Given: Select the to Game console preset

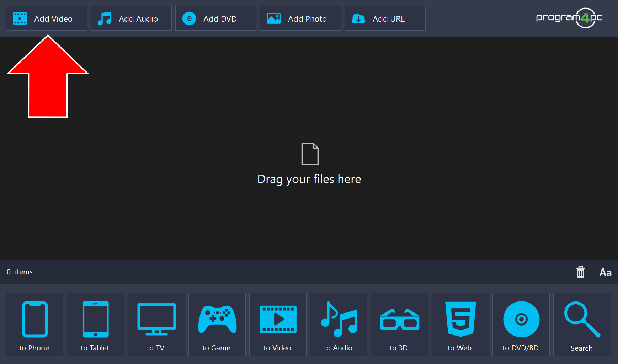Looking at the screenshot, I should (217, 325).
